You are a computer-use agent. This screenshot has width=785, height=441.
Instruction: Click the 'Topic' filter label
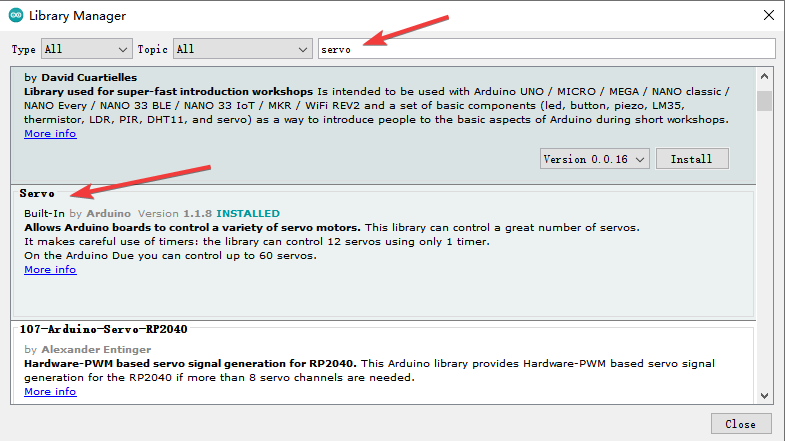pos(153,50)
